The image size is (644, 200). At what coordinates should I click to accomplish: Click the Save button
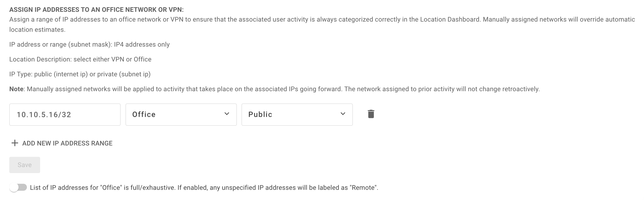[x=25, y=165]
